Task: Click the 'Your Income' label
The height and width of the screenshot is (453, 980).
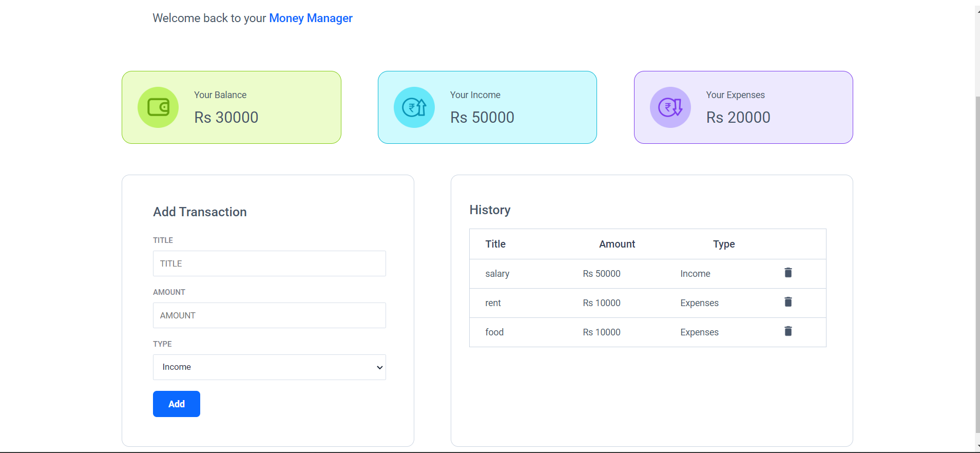Action: click(475, 95)
